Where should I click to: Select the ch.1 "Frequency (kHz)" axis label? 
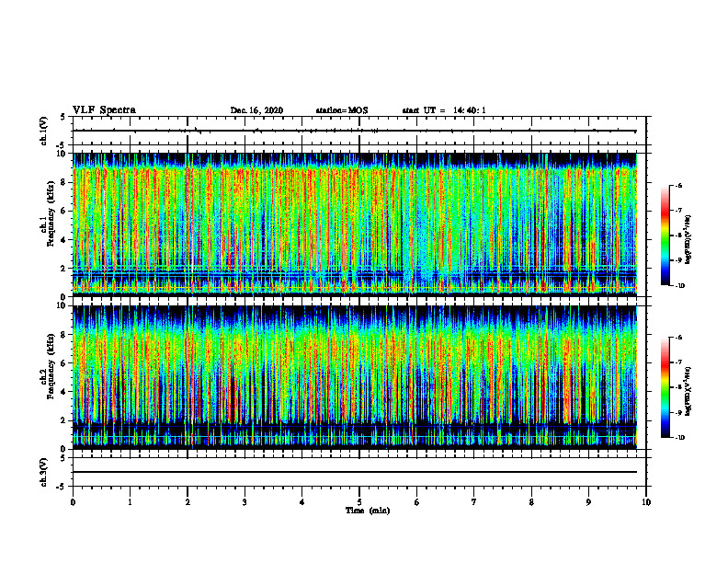click(x=51, y=213)
